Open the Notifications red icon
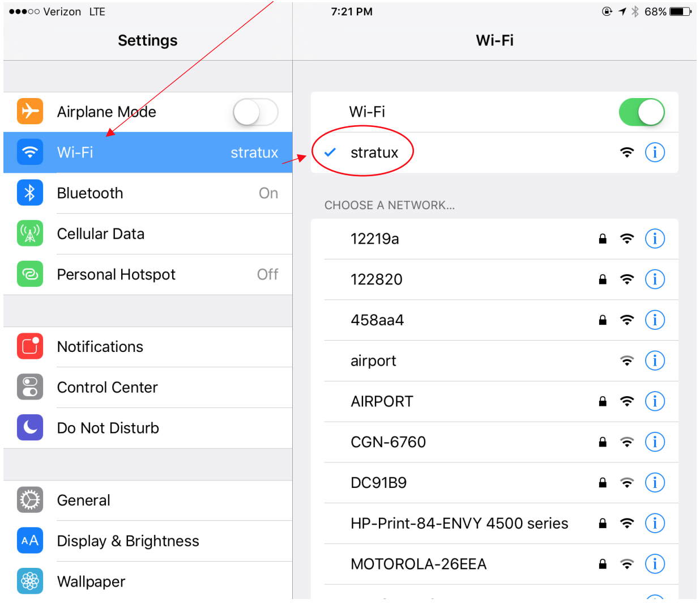The image size is (700, 603). (x=30, y=346)
